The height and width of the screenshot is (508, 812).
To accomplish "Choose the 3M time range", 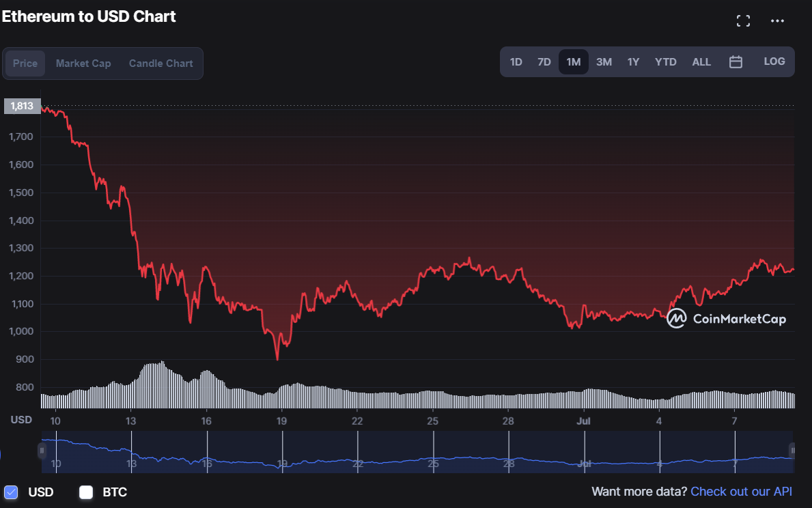I will (x=604, y=62).
